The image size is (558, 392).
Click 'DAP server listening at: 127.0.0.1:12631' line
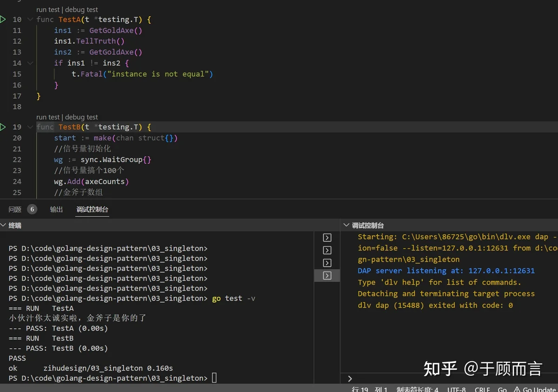(446, 271)
